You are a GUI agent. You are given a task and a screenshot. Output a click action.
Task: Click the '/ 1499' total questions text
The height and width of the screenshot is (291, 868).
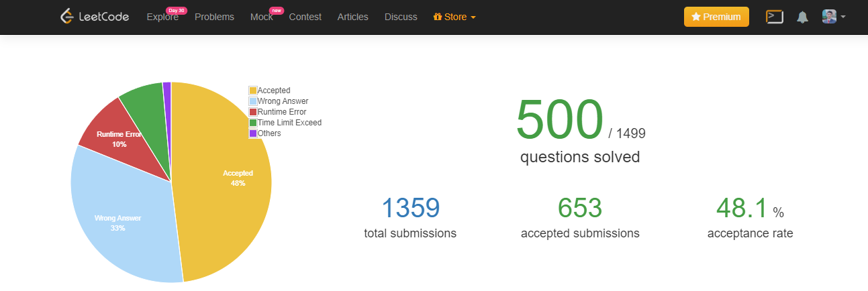(x=627, y=133)
